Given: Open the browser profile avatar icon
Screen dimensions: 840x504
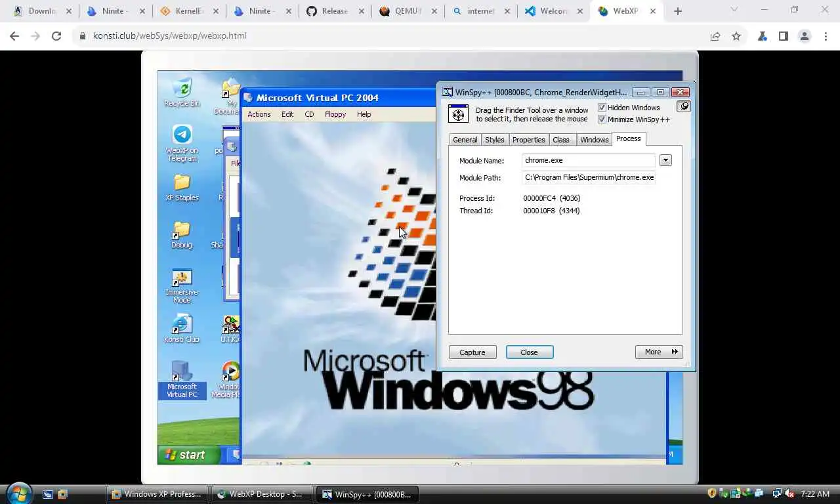Looking at the screenshot, I should pyautogui.click(x=805, y=36).
